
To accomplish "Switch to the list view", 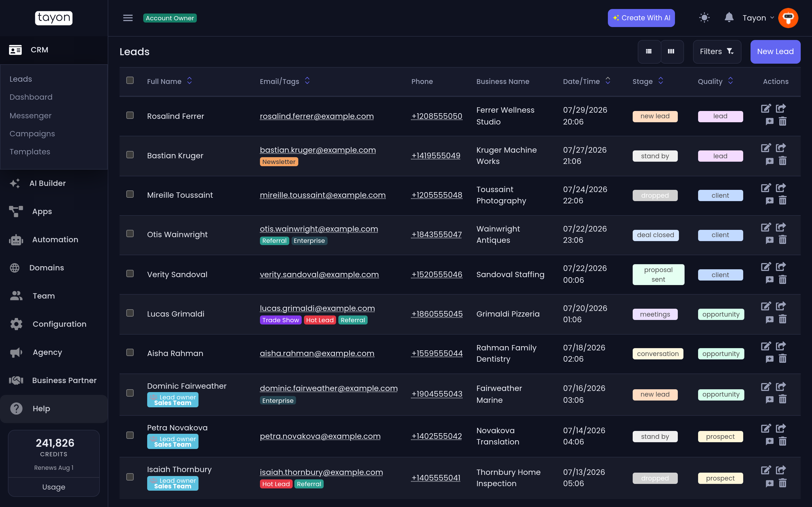I will click(648, 51).
